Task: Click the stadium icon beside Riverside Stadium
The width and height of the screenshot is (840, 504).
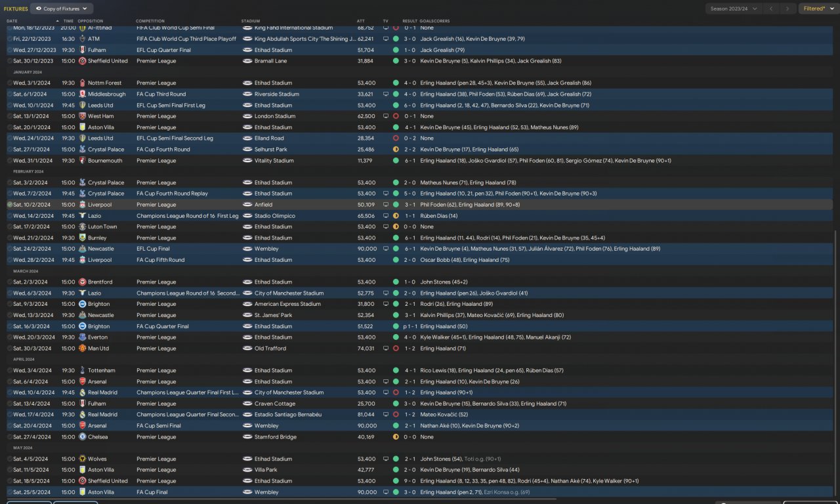Action: tap(247, 94)
